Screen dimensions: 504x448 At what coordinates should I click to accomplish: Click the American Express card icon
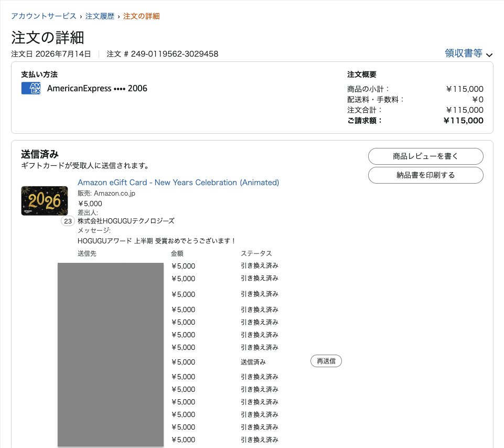tap(31, 88)
